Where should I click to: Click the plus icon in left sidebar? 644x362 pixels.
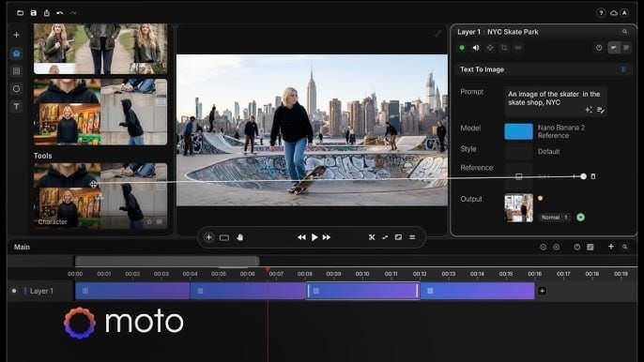tap(17, 35)
